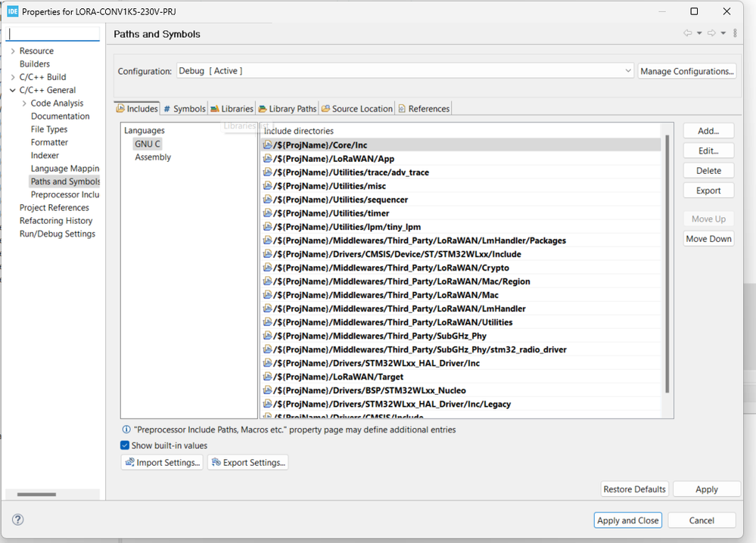Click the help question mark icon
Image resolution: width=756 pixels, height=543 pixels.
click(x=18, y=520)
